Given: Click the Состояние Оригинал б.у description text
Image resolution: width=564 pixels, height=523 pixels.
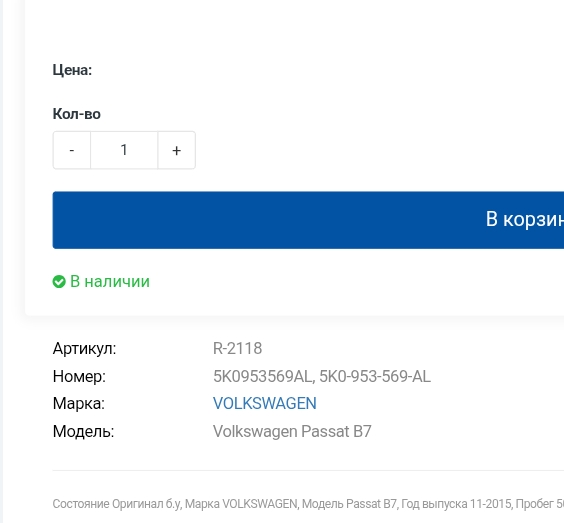Looking at the screenshot, I should coord(117,504).
